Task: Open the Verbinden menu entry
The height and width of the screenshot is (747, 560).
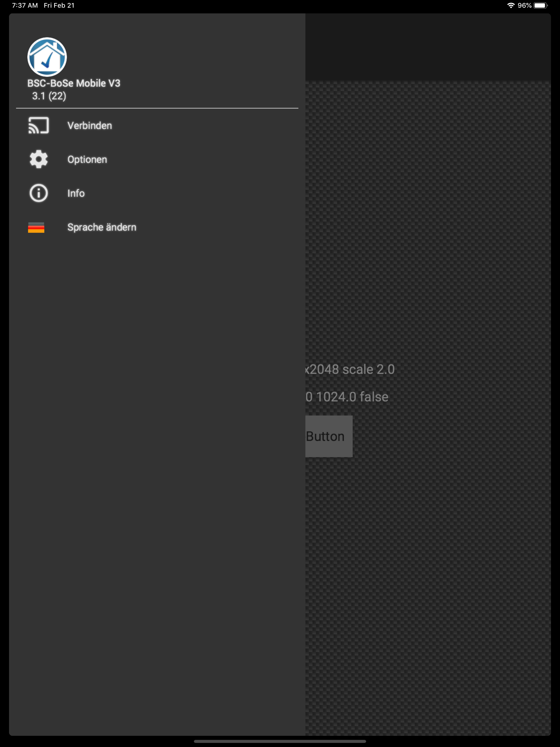Action: [x=157, y=126]
